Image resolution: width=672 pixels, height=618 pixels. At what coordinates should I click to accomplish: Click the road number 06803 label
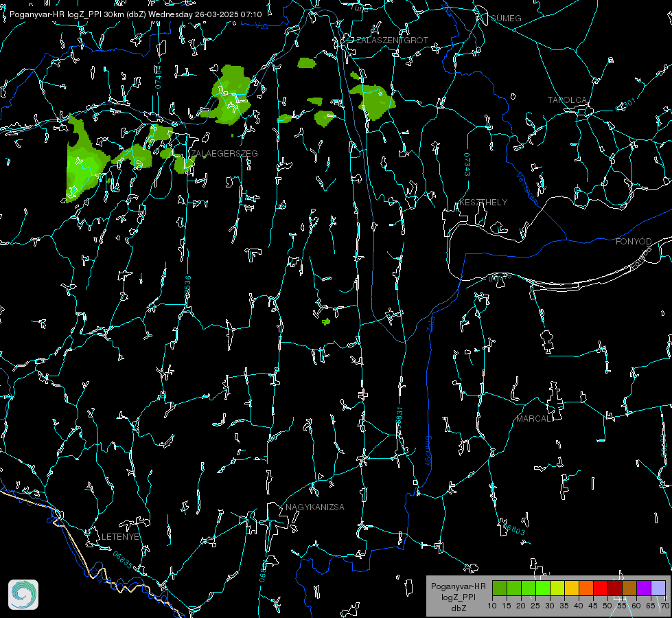click(513, 529)
